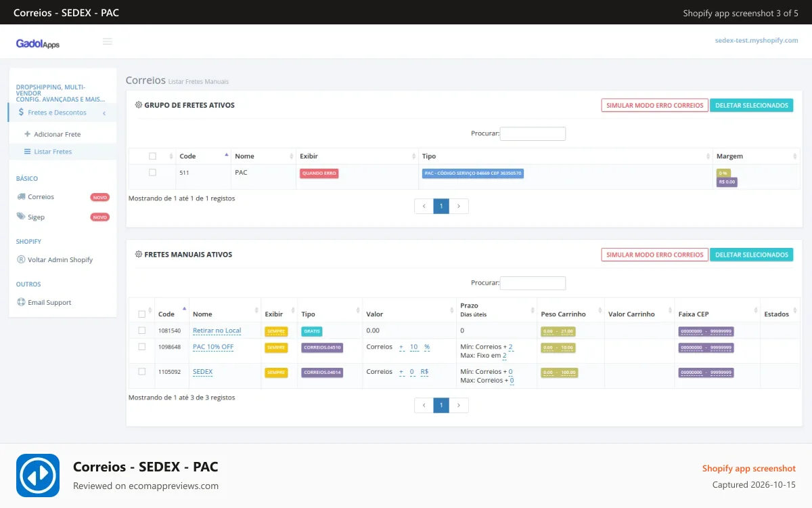
Task: Click the truck icon beside Correios
Action: (21, 196)
